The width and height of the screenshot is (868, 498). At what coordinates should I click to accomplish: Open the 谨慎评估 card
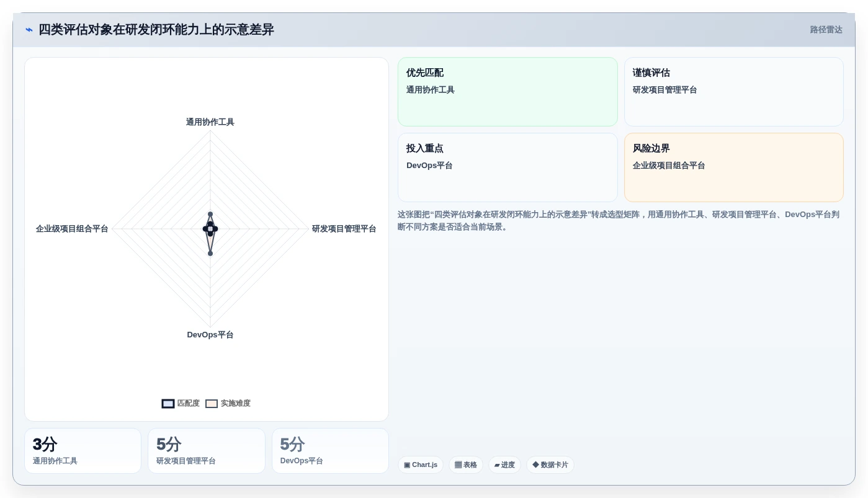coord(734,92)
